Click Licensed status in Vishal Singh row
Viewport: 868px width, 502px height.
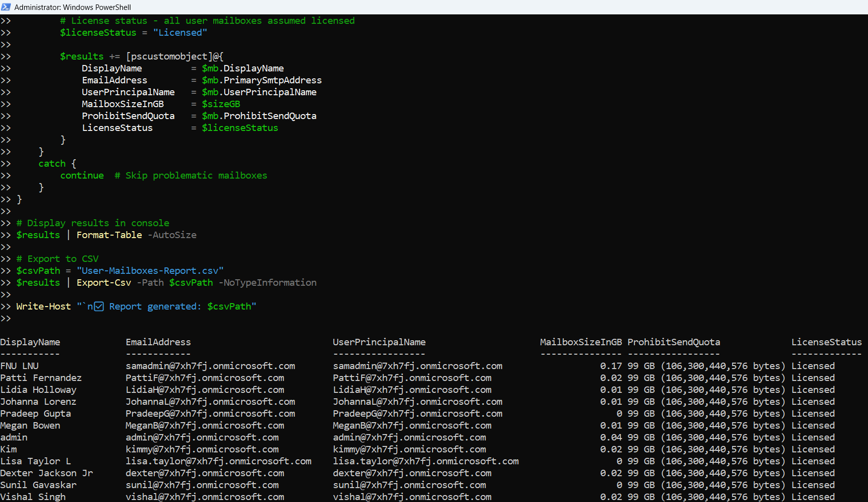click(813, 497)
